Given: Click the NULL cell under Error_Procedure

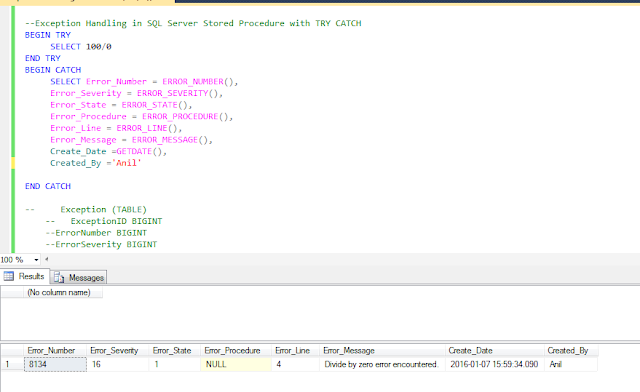Looking at the screenshot, I should tap(236, 364).
